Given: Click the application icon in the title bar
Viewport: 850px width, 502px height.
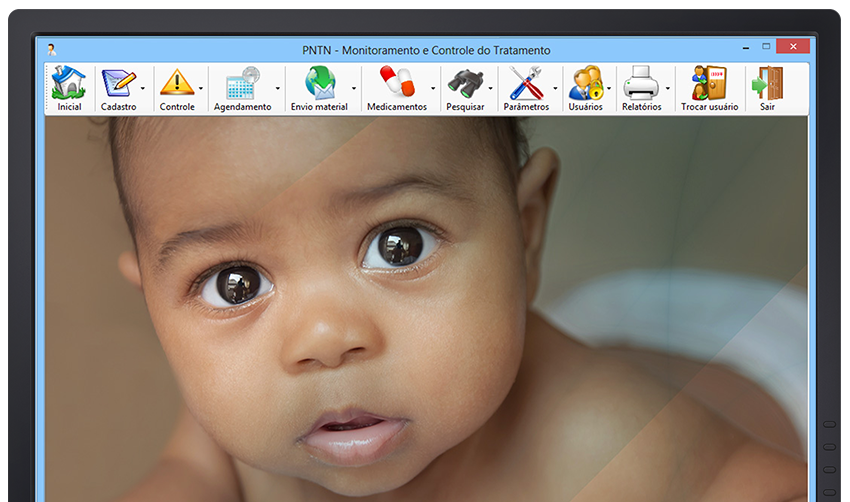Looking at the screenshot, I should click(x=51, y=49).
